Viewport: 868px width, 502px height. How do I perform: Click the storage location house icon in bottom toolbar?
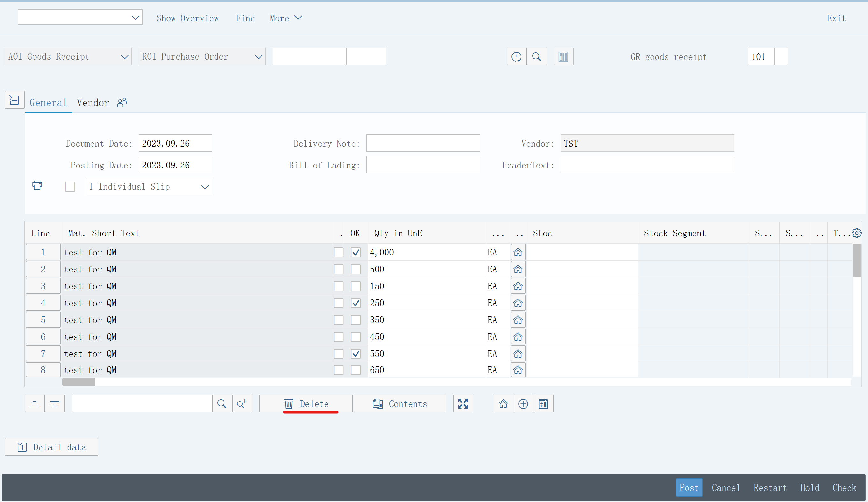(503, 403)
